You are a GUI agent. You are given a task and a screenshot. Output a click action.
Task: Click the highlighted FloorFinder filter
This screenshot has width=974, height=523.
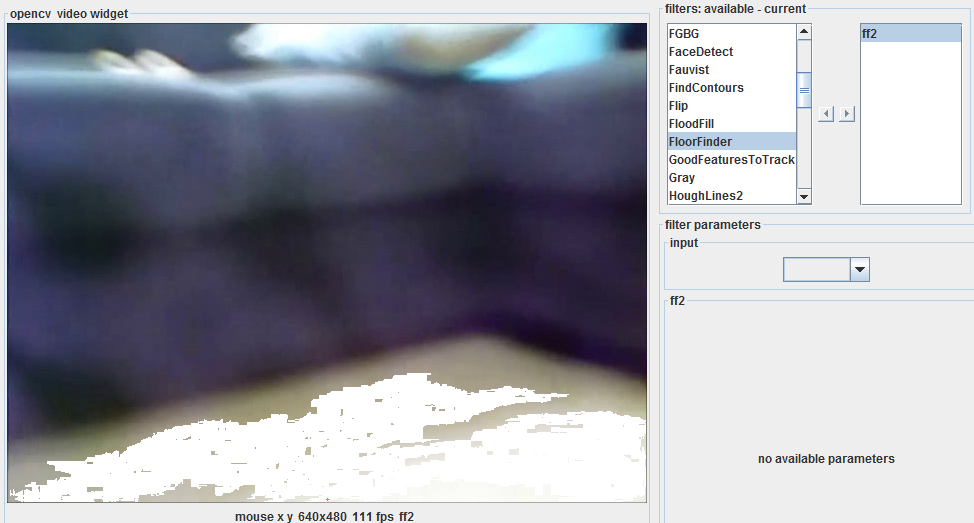pyautogui.click(x=732, y=142)
